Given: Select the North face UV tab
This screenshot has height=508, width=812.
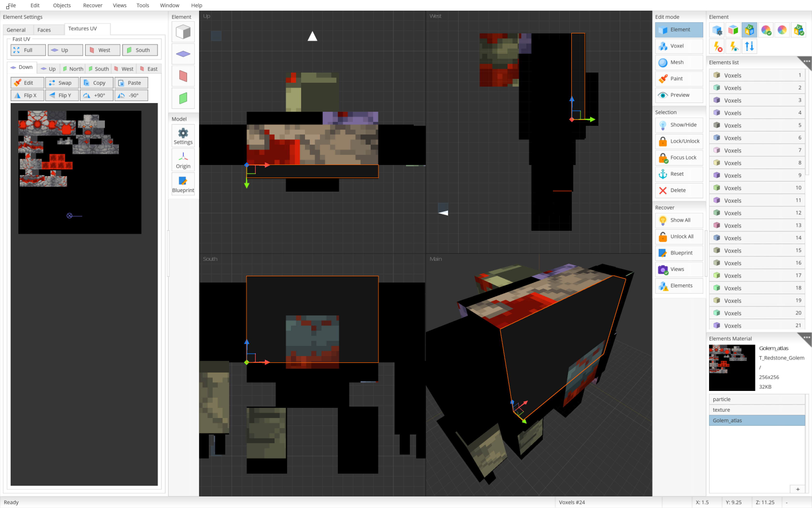Looking at the screenshot, I should coord(73,69).
